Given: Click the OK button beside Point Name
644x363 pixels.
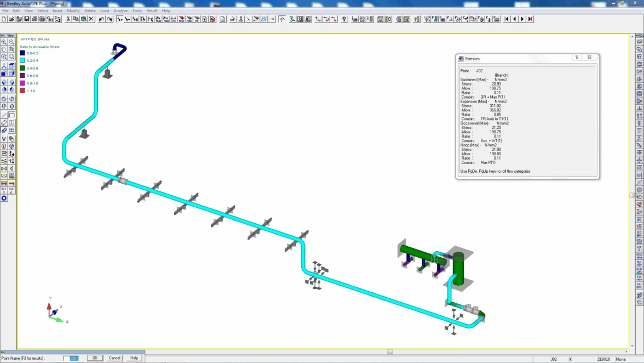Looking at the screenshot, I should click(94, 358).
